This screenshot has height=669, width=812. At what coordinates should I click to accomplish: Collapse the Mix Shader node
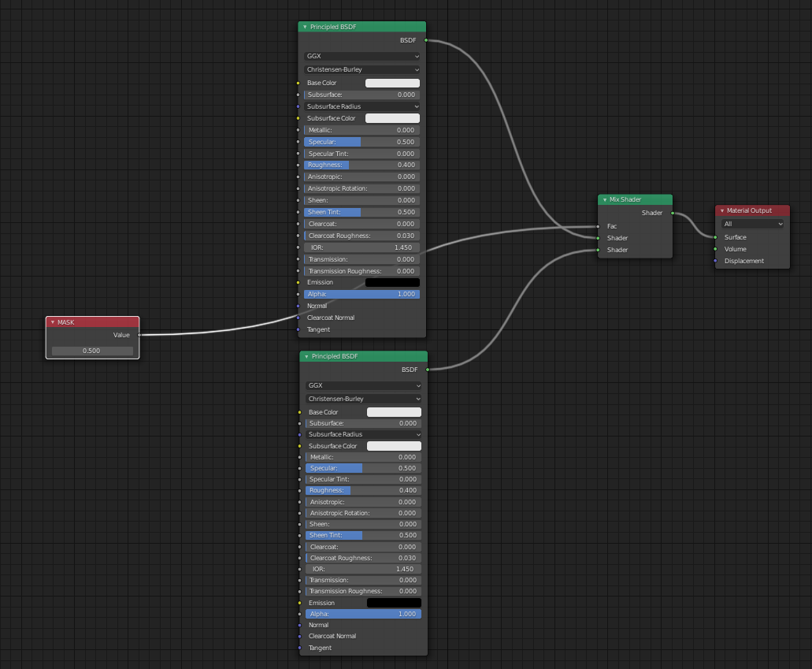[604, 199]
